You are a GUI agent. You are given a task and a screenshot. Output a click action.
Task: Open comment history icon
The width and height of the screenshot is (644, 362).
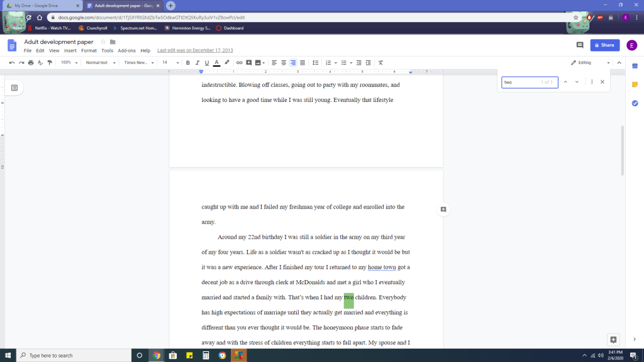coord(580,45)
